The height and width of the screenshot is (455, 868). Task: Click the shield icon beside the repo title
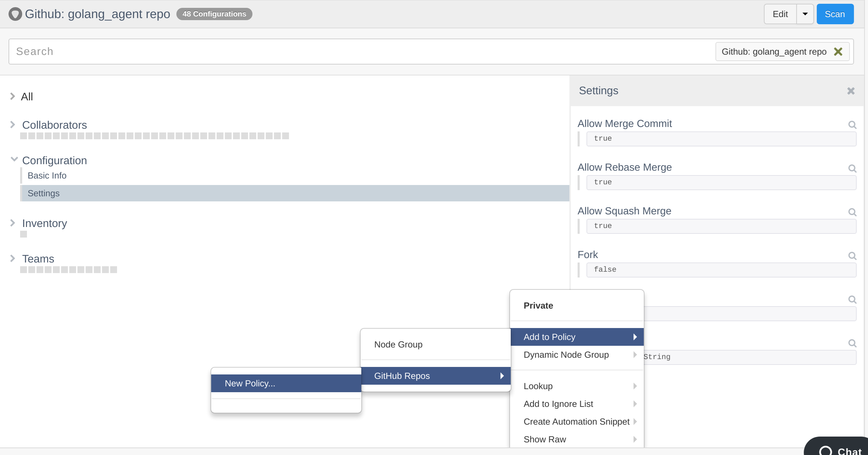click(x=15, y=14)
